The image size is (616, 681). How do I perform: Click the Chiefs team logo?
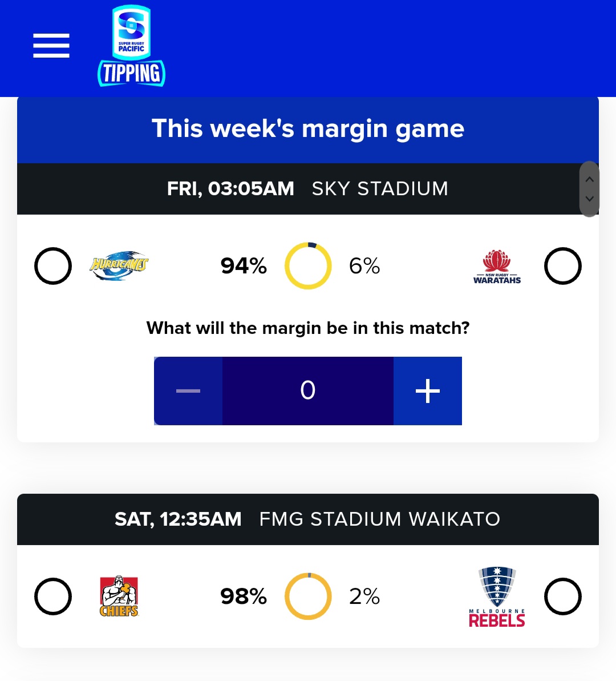[x=119, y=597]
